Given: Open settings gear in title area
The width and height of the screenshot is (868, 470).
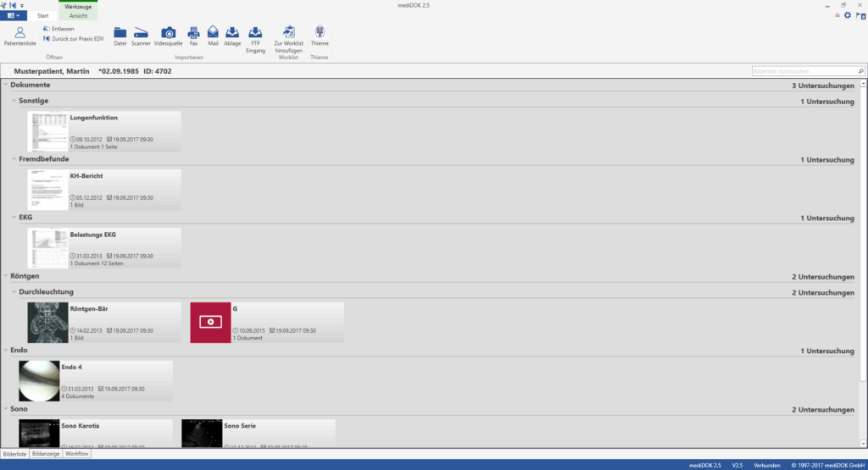Looking at the screenshot, I should click(848, 15).
